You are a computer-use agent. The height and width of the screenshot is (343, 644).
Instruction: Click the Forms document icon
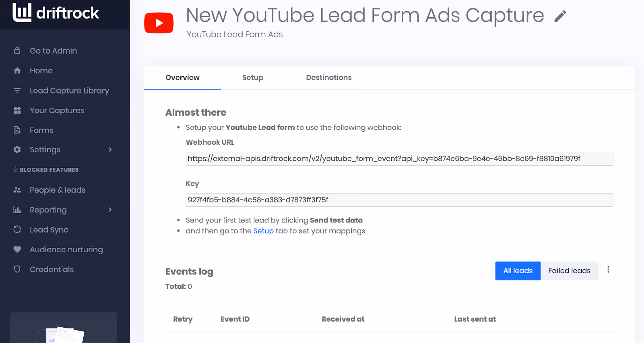[x=17, y=130]
